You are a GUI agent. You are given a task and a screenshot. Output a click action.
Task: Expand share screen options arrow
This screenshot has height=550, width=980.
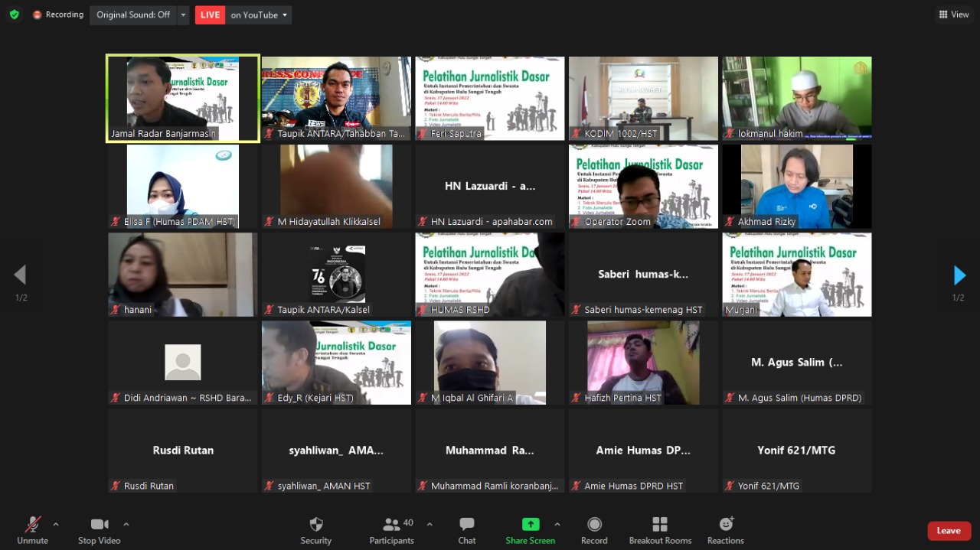pyautogui.click(x=557, y=524)
